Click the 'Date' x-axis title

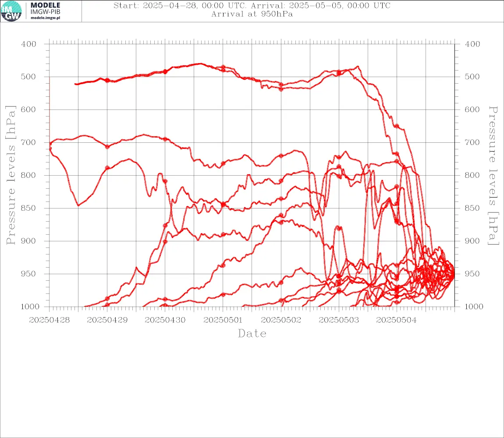tap(252, 334)
